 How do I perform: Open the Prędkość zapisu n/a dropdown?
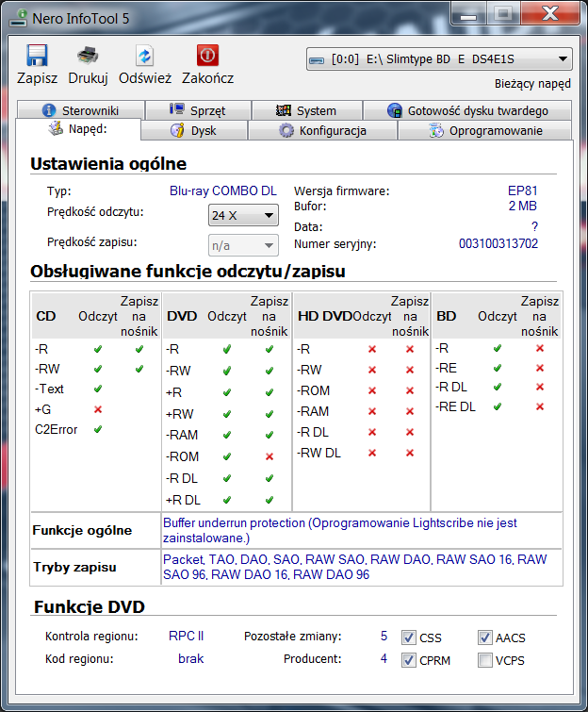click(x=243, y=245)
